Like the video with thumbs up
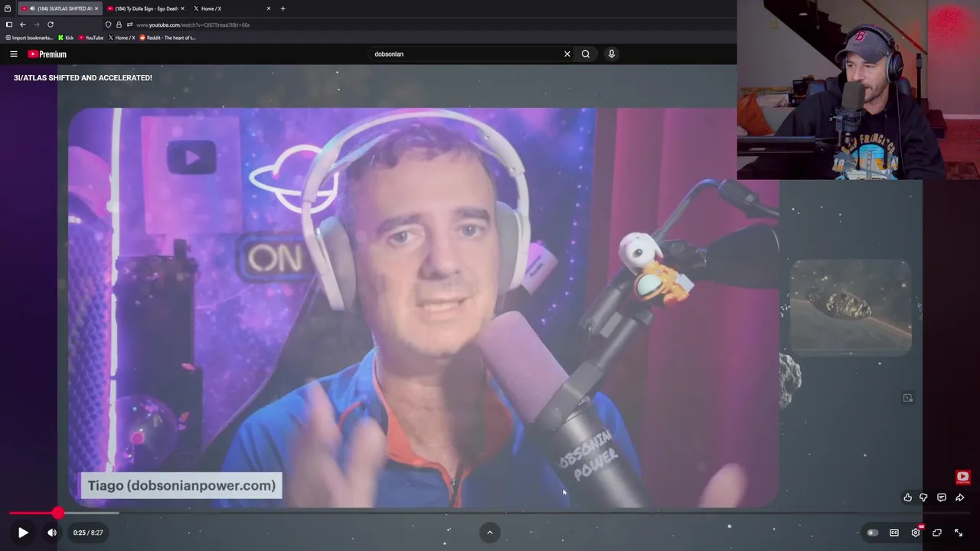 coord(908,497)
